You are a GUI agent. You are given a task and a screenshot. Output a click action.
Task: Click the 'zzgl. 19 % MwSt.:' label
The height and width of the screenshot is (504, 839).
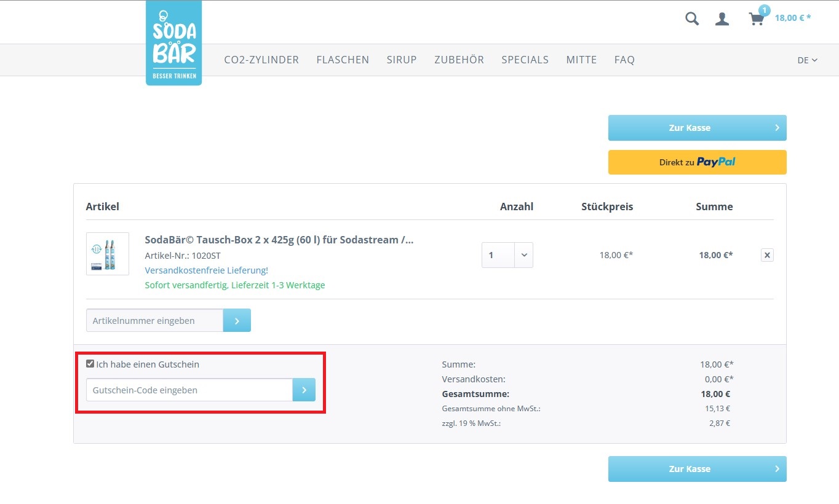pos(471,423)
